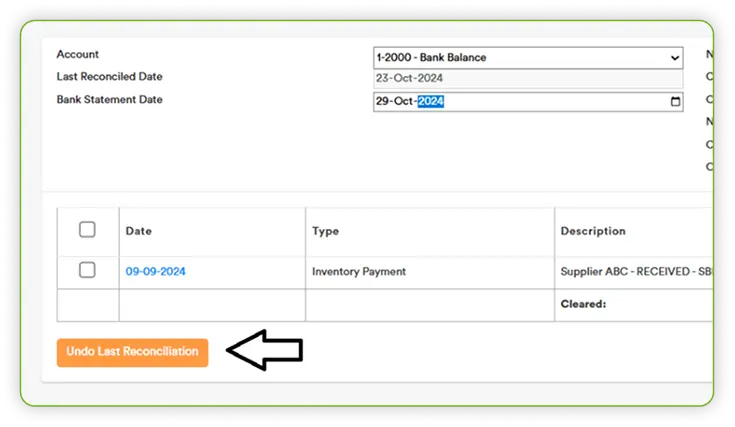Click the Type column header
The height and width of the screenshot is (427, 735).
click(326, 231)
